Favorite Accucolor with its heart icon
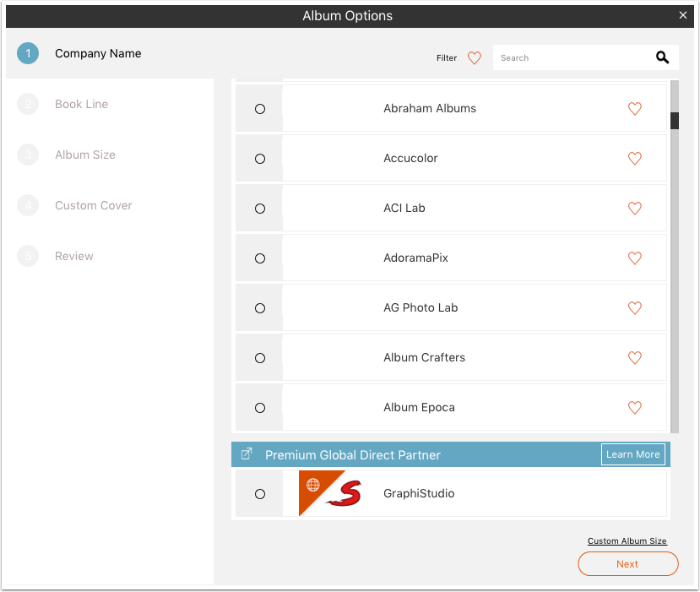 [x=634, y=159]
